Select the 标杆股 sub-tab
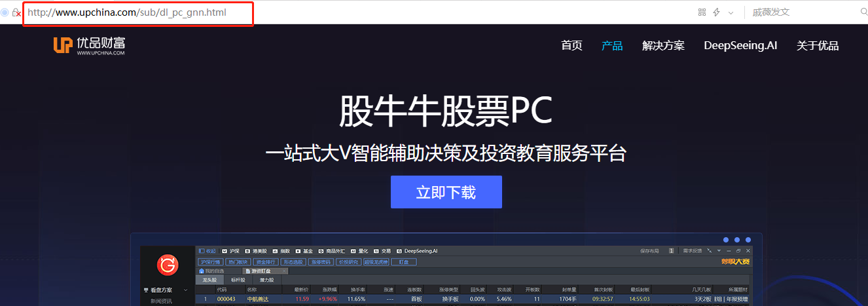 point(238,280)
